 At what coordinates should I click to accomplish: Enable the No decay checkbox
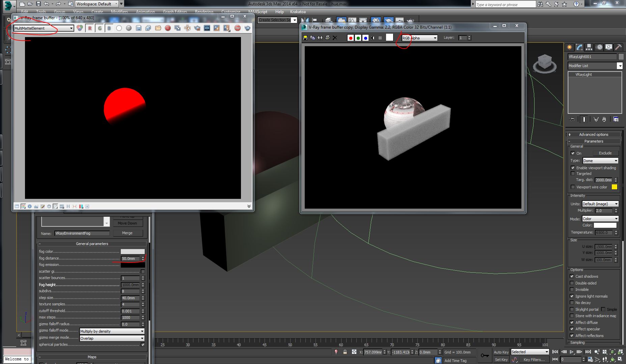coord(572,303)
